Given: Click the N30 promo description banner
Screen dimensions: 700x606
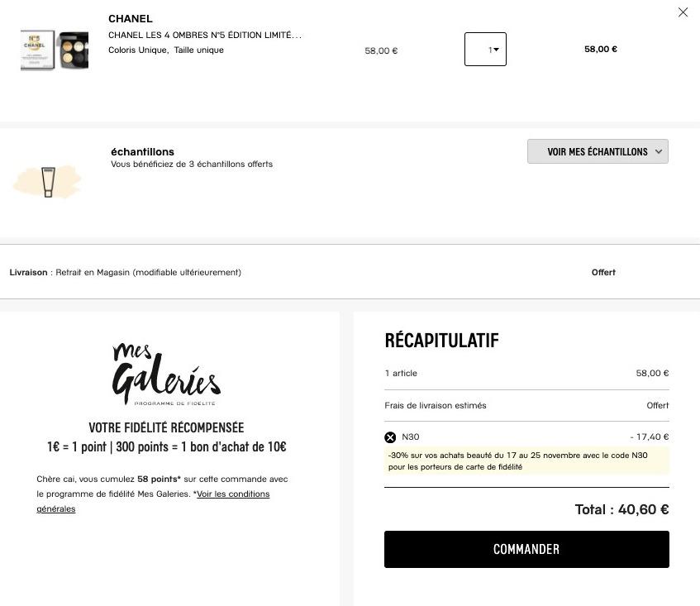Looking at the screenshot, I should tap(526, 461).
